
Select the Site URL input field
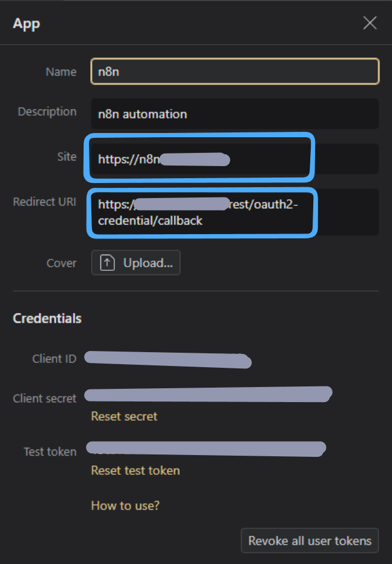point(235,159)
